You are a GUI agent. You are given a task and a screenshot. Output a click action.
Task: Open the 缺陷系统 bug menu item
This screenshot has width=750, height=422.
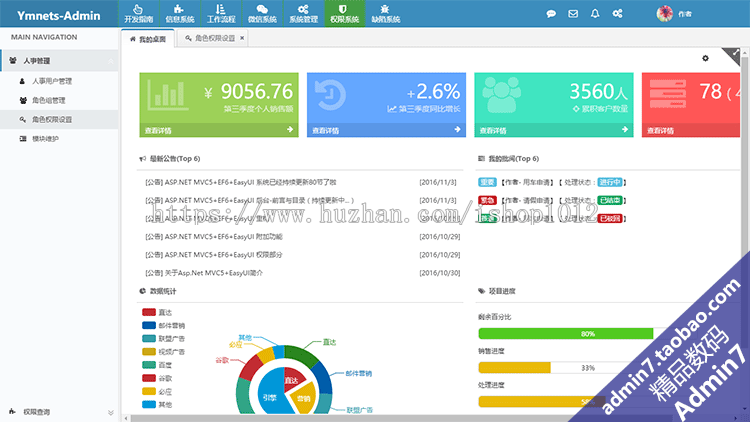coord(386,13)
